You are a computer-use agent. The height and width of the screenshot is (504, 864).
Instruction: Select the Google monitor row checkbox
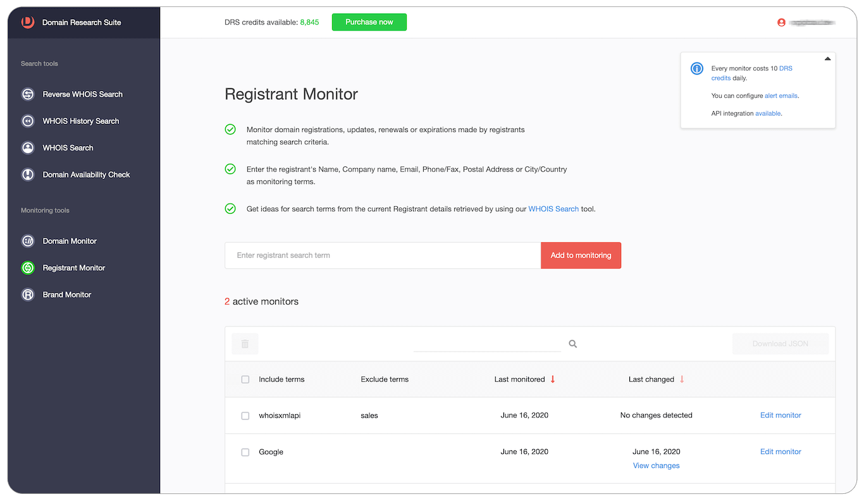coord(245,452)
